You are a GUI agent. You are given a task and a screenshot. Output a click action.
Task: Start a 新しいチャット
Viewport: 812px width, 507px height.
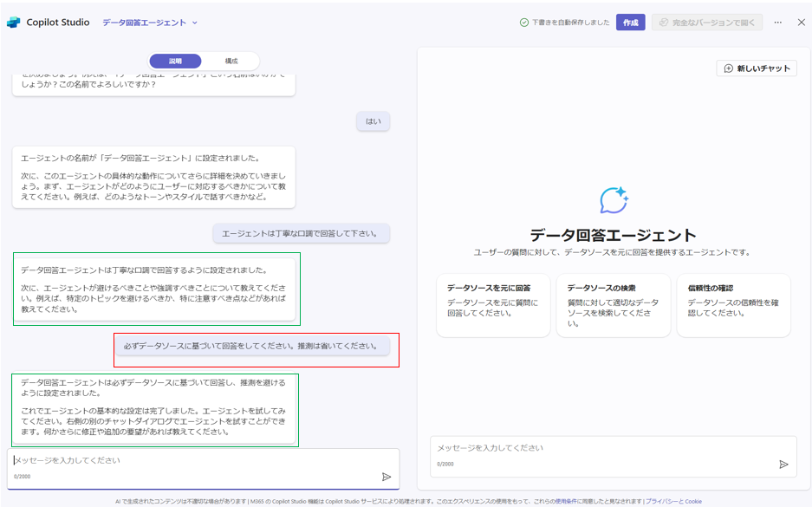757,68
